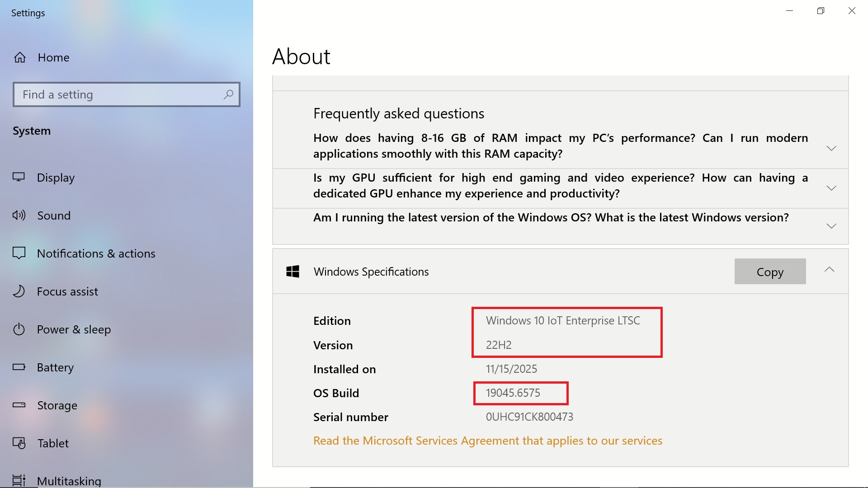The width and height of the screenshot is (868, 488).
Task: Read the Microsoft Services Agreement link
Action: pos(487,441)
